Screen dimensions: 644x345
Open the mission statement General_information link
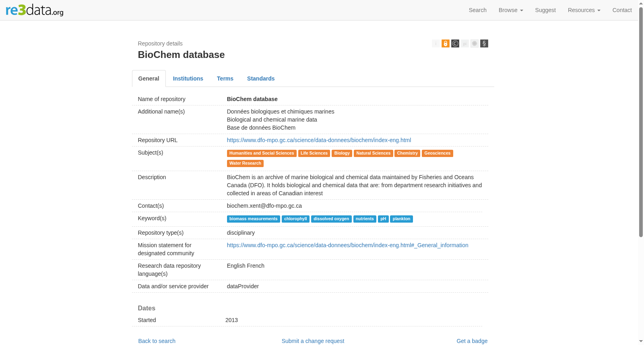coord(348,245)
